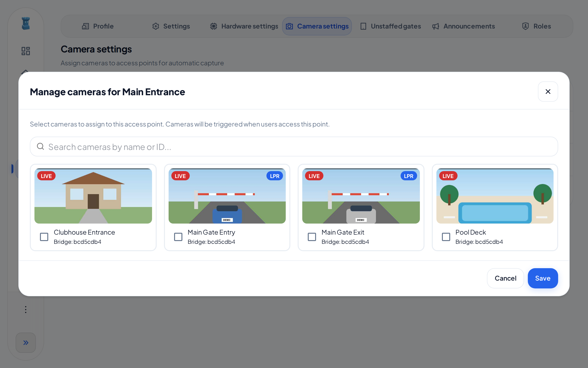Click the Main Gate Exit camera name
The width and height of the screenshot is (588, 368).
point(343,232)
